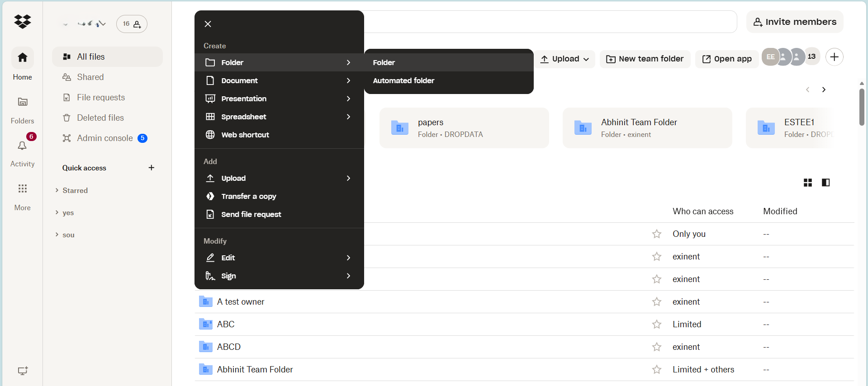This screenshot has width=868, height=386.
Task: Star the Abhinit Team Folder row
Action: (656, 369)
